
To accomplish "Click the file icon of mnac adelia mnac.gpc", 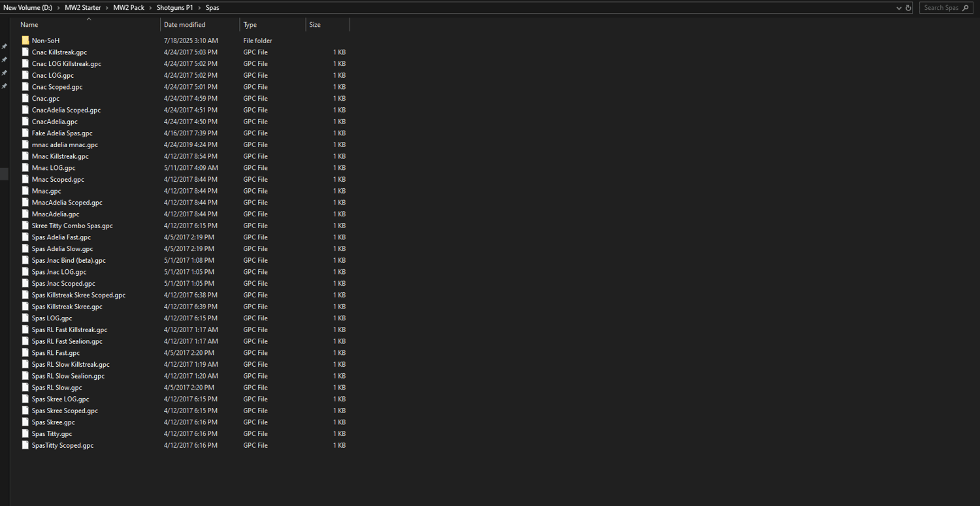I will click(25, 144).
